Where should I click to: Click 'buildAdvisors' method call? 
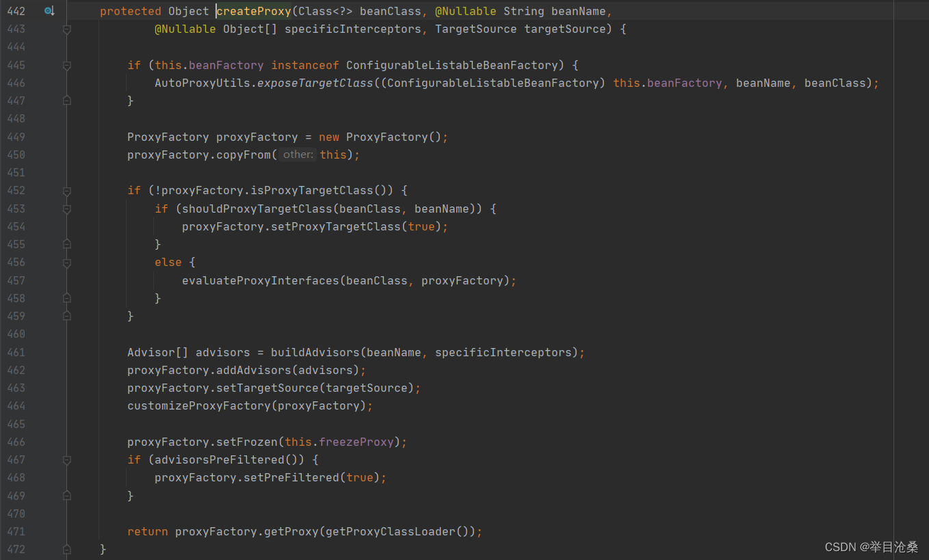click(315, 352)
